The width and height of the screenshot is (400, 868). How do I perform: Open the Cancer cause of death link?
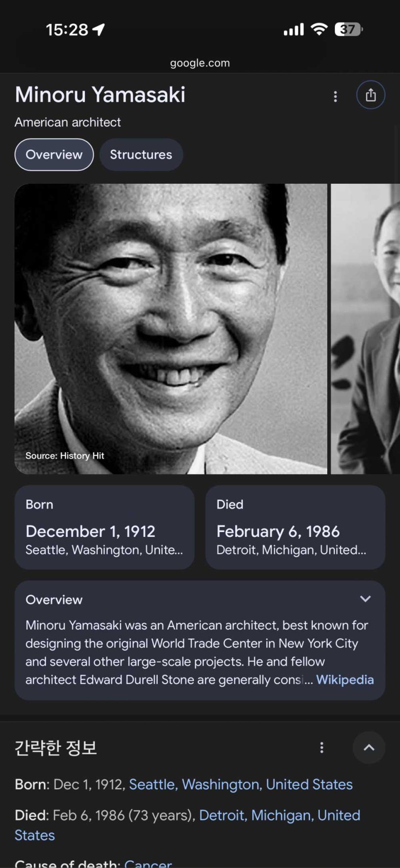point(148,863)
